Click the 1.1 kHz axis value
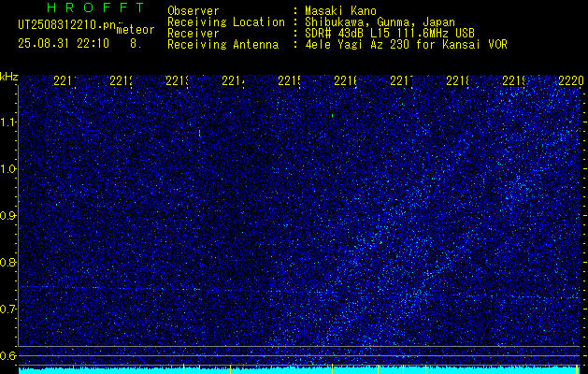The height and width of the screenshot is (374, 588). (x=8, y=122)
